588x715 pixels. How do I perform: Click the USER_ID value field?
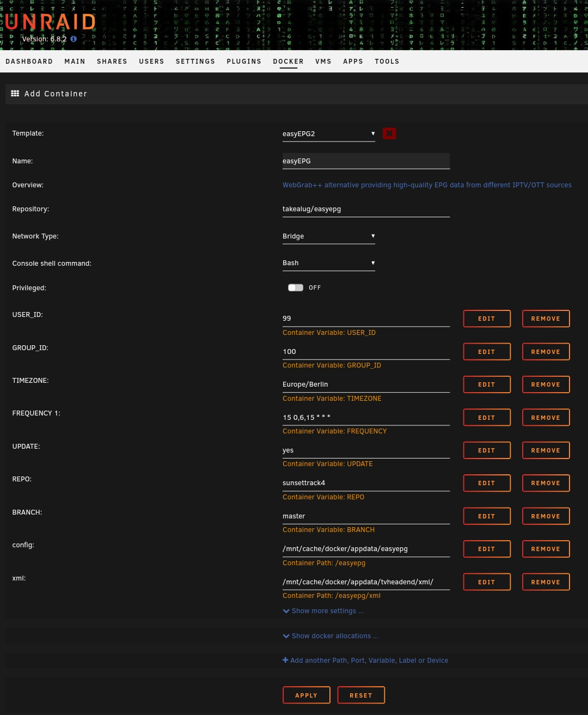point(366,319)
